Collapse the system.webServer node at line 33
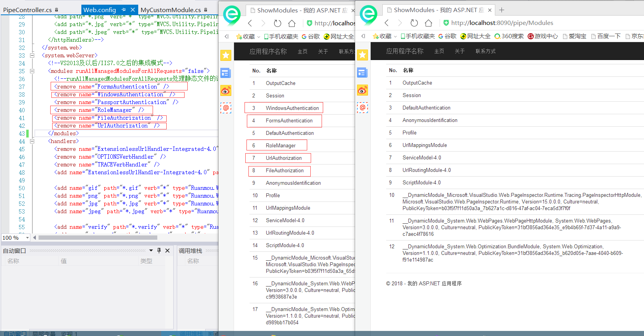The image size is (644, 336). pyautogui.click(x=32, y=55)
